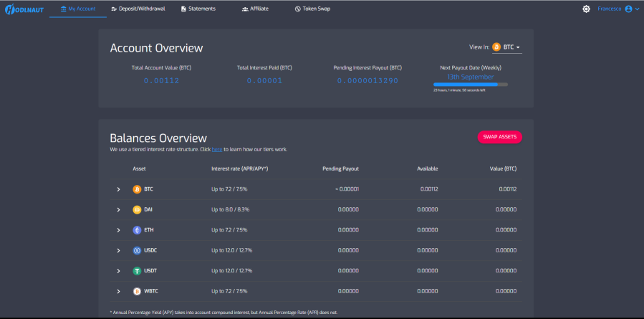Click the USDT coin icon

pyautogui.click(x=137, y=271)
